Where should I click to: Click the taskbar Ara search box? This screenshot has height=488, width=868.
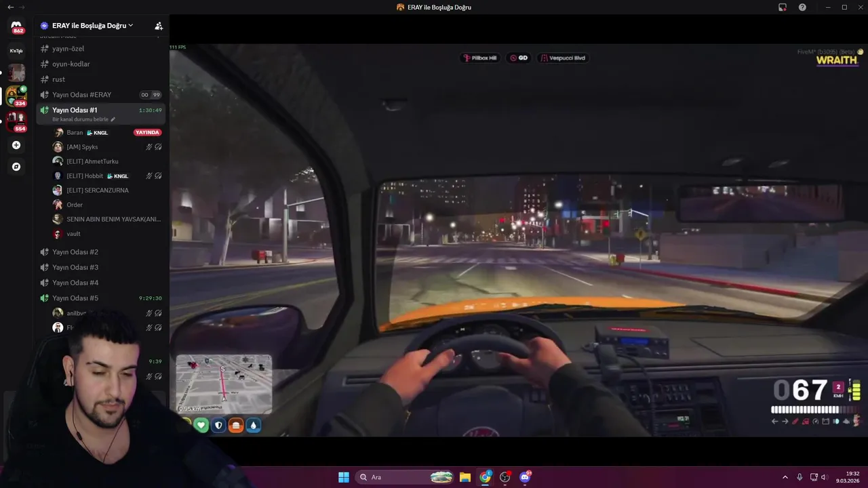pyautogui.click(x=405, y=477)
